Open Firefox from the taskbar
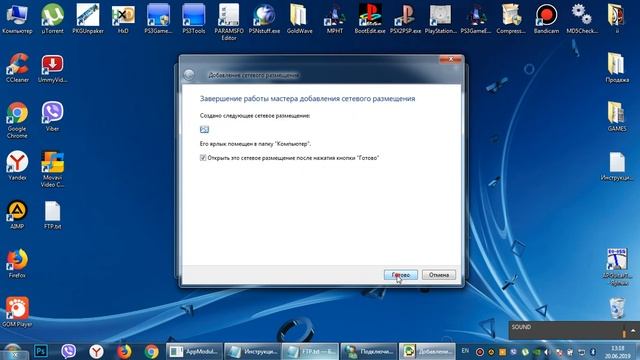Image resolution: width=640 pixels, height=360 pixels. tap(124, 351)
